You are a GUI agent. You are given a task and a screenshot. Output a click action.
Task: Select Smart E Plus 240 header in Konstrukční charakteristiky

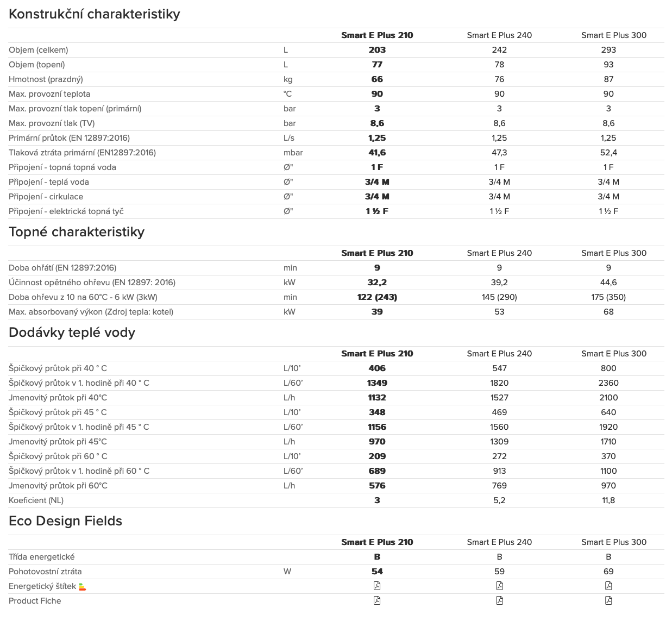(499, 35)
